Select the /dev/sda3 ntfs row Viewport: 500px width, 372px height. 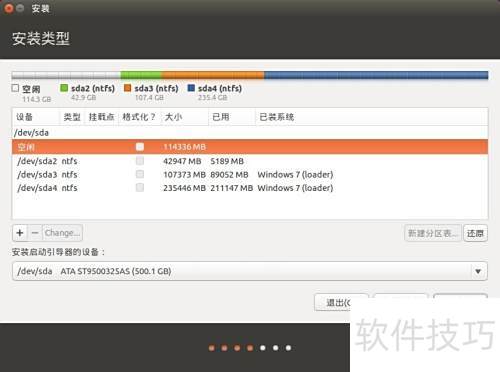(x=250, y=174)
